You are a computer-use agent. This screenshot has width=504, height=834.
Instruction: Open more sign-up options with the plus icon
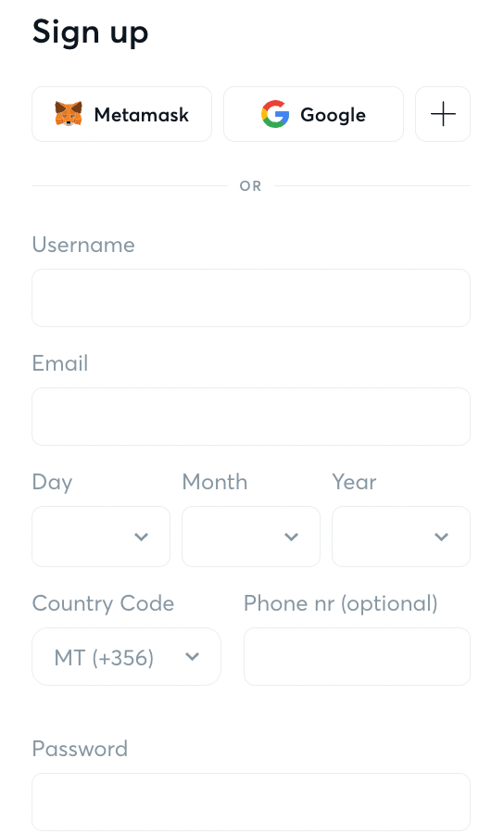click(443, 114)
